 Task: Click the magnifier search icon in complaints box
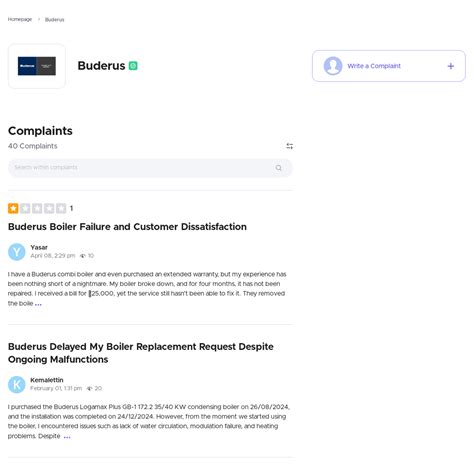(278, 168)
